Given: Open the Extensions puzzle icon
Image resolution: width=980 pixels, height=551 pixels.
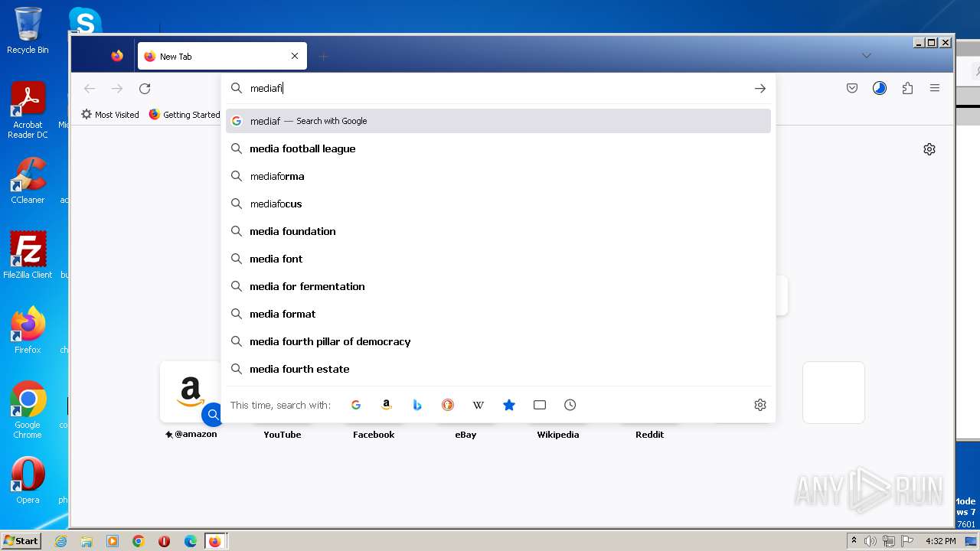Looking at the screenshot, I should pyautogui.click(x=907, y=89).
